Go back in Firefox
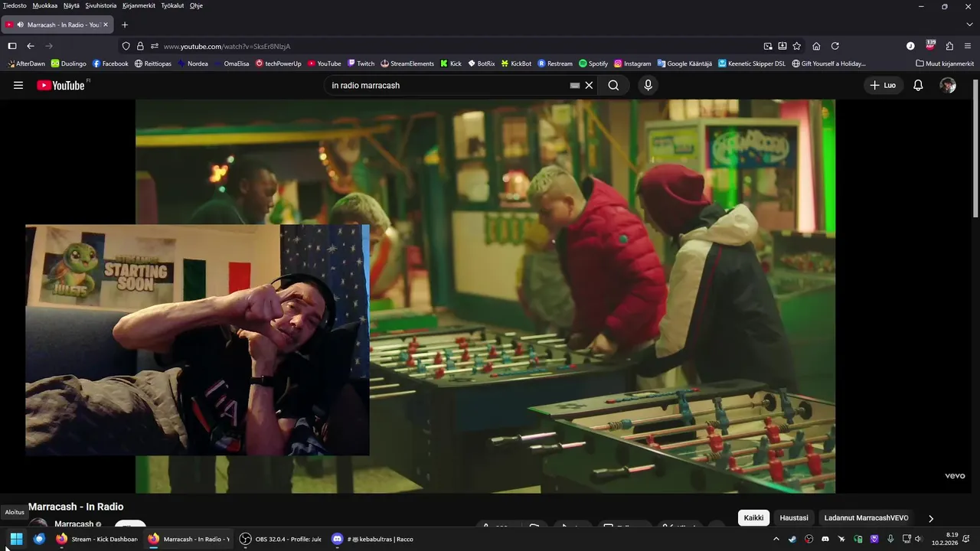 click(31, 46)
